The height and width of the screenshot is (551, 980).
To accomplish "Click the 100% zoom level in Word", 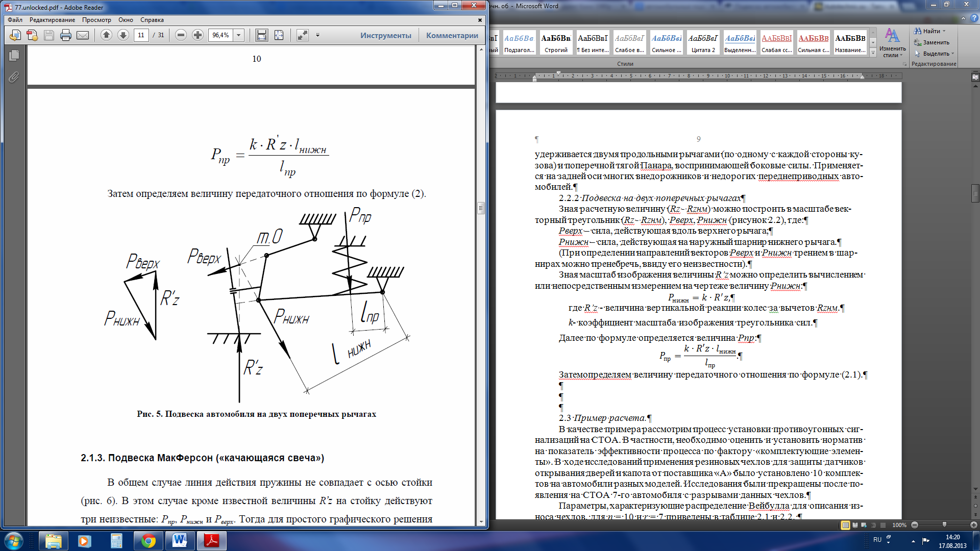I will click(x=899, y=525).
